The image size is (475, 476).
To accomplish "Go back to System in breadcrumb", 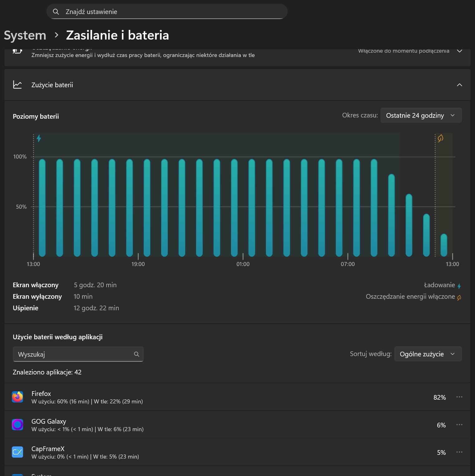I will pos(25,36).
